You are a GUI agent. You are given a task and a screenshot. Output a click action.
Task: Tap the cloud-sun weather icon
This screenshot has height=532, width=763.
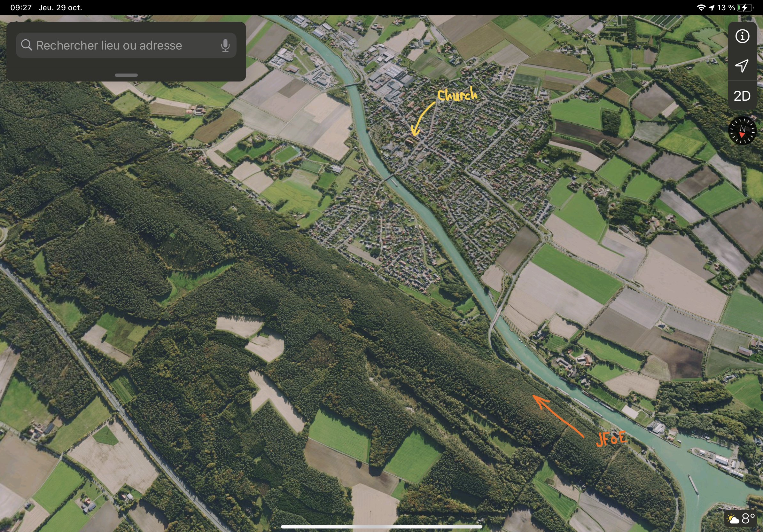tap(733, 519)
